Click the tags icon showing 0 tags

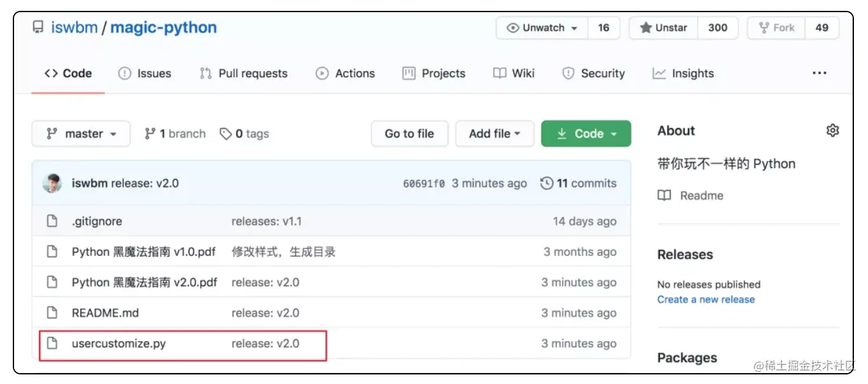[225, 134]
